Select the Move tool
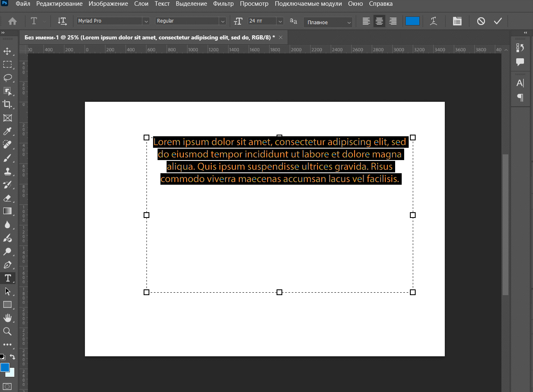This screenshot has height=392, width=533. tap(7, 51)
